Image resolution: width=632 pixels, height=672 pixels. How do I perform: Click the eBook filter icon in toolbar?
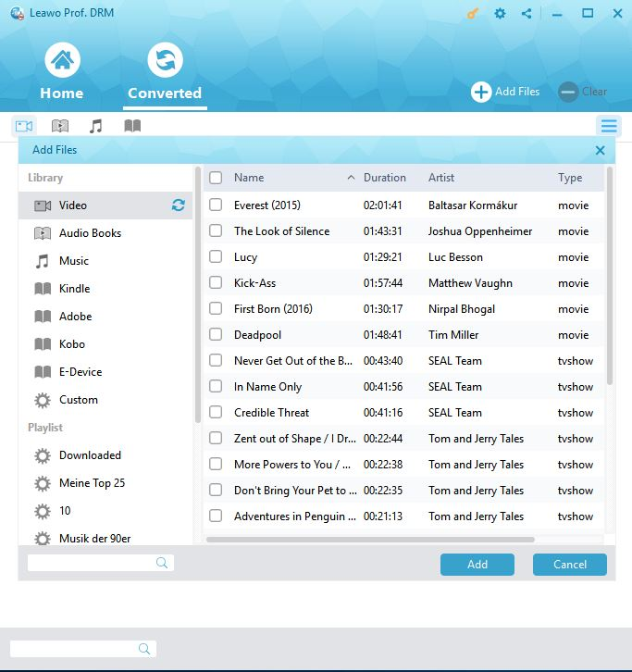point(132,126)
